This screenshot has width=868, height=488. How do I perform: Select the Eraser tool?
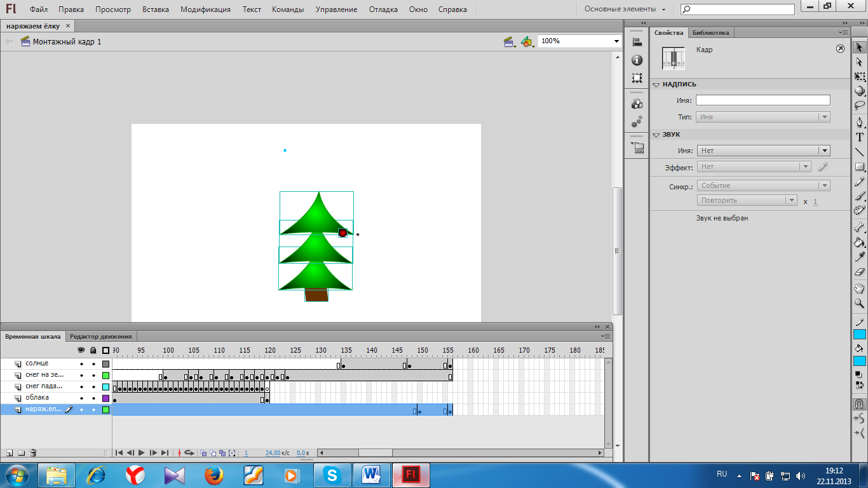(x=859, y=271)
